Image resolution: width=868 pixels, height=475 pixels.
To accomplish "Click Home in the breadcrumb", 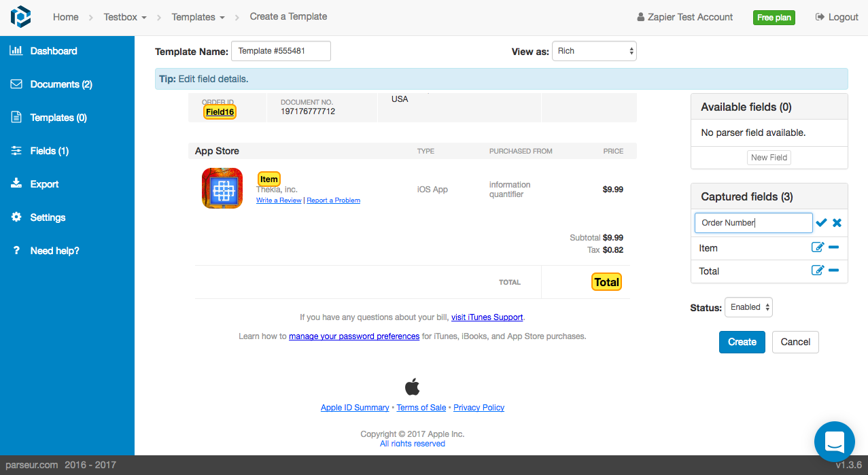I will click(x=66, y=17).
